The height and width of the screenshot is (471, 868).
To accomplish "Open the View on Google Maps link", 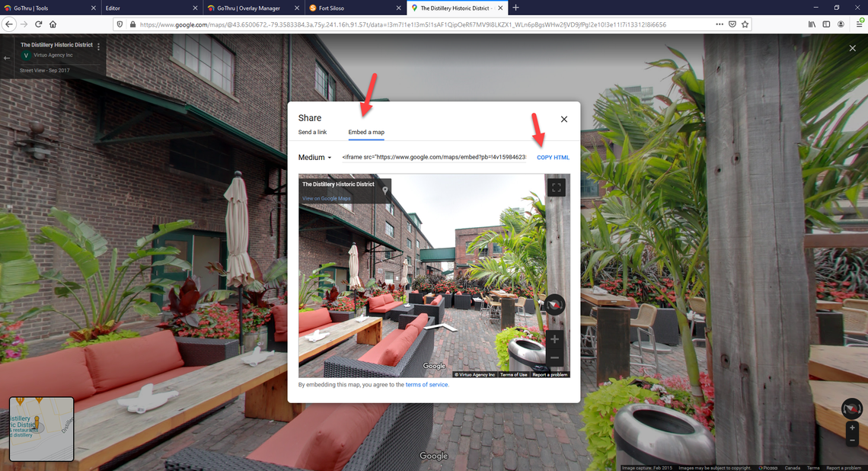I will coord(327,198).
